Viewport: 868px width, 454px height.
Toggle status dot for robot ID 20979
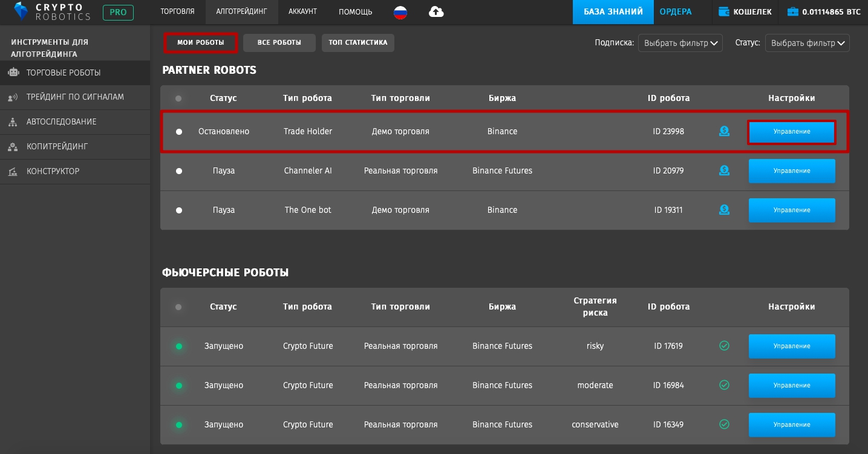coord(179,171)
